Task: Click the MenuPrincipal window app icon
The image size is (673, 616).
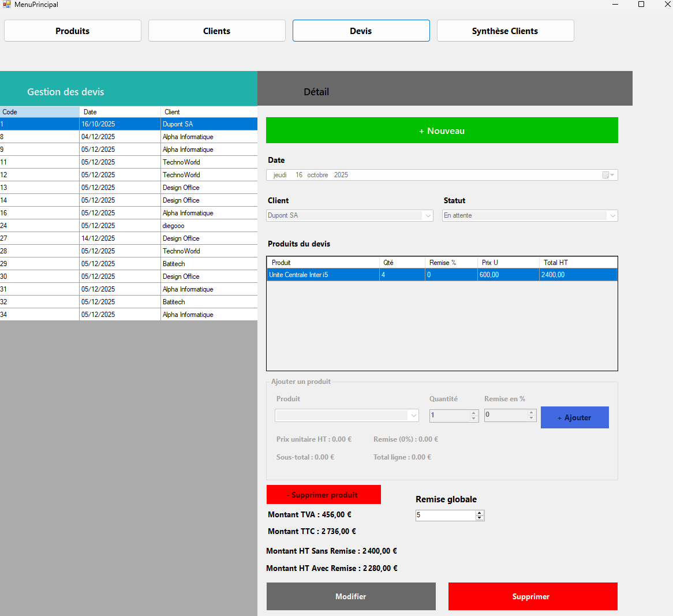Action: (6, 5)
